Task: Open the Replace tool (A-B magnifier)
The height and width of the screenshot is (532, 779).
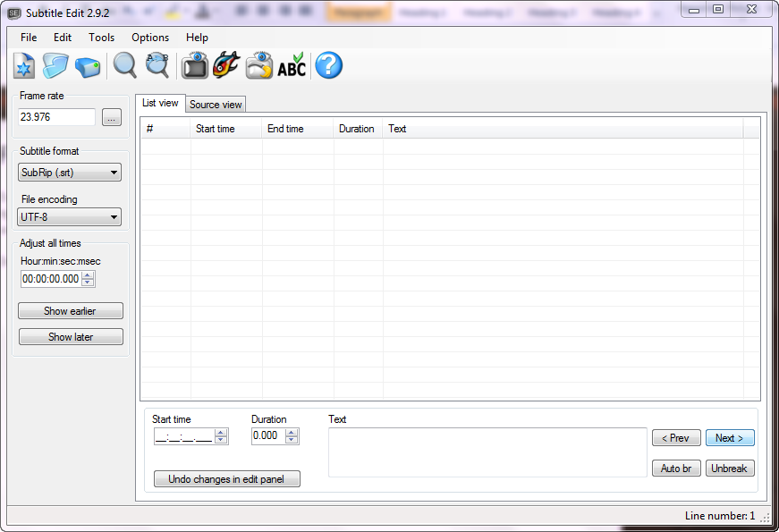Action: [x=157, y=66]
